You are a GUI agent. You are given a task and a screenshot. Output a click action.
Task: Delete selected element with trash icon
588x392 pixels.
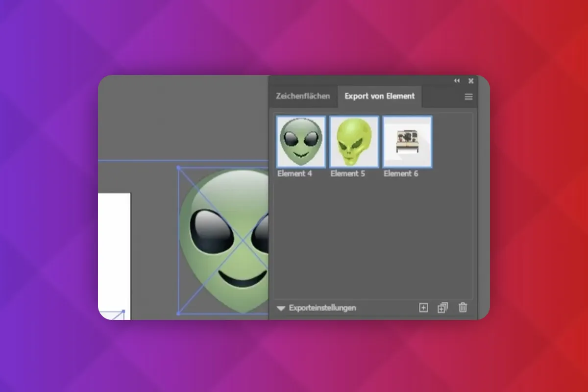point(463,308)
